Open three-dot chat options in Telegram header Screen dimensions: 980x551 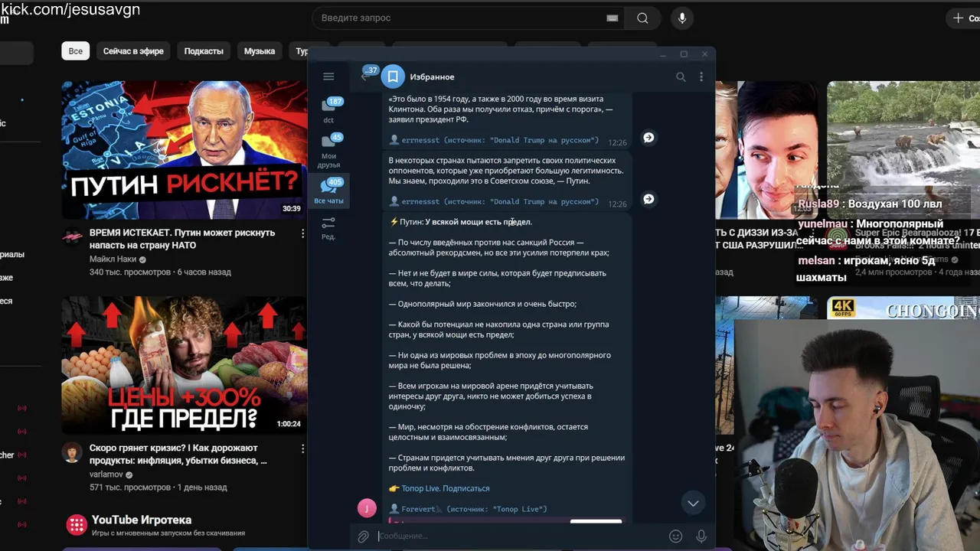701,77
